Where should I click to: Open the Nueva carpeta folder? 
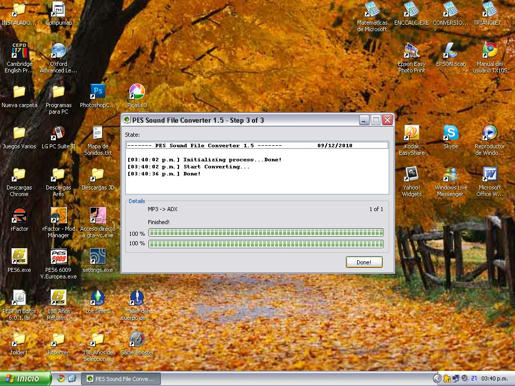19,97
